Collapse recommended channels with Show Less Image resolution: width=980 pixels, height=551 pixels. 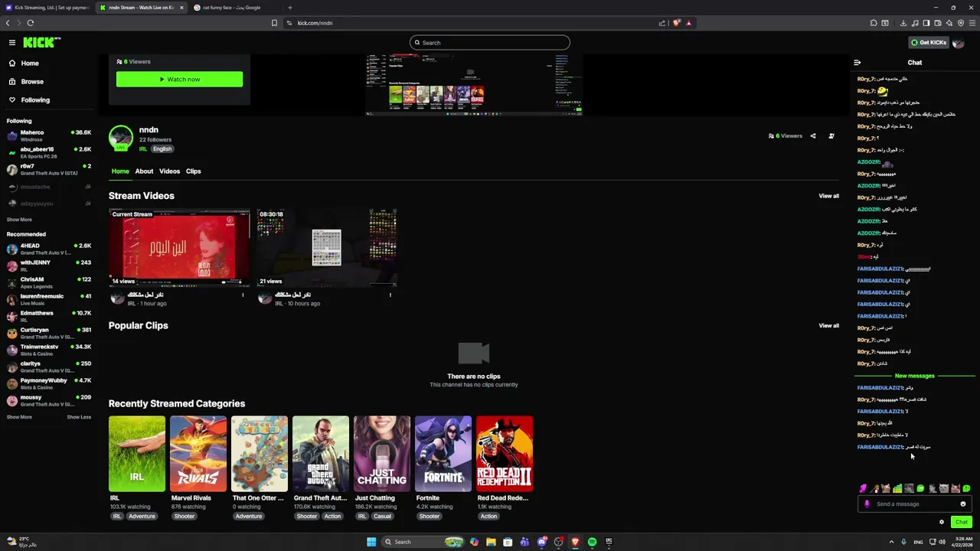79,417
